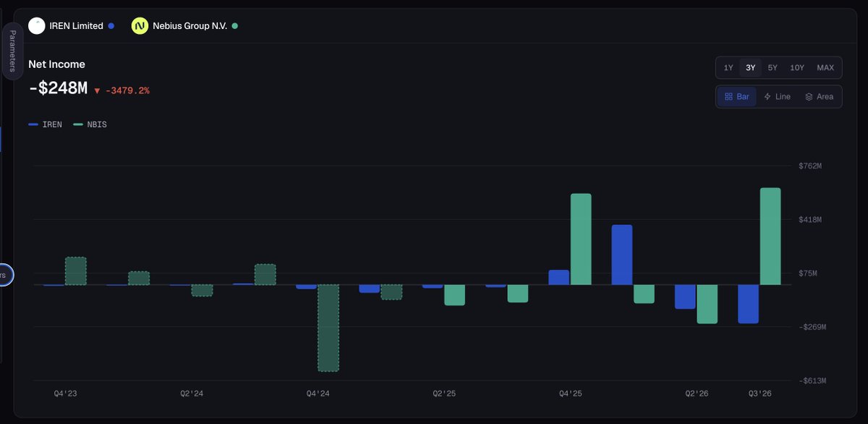Open the Parameters side panel tab
This screenshot has width=868, height=424.
(12, 51)
